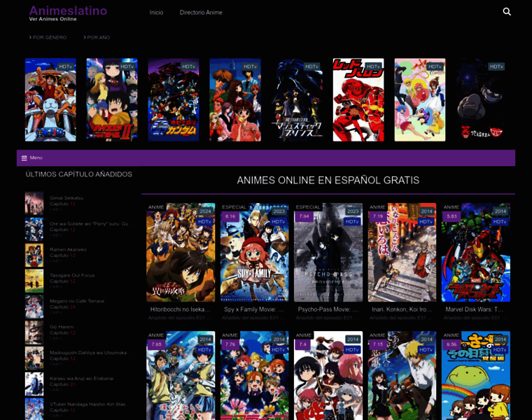
Task: Click the Gimai Seikatsu thumbnail image
Action: coord(34,204)
